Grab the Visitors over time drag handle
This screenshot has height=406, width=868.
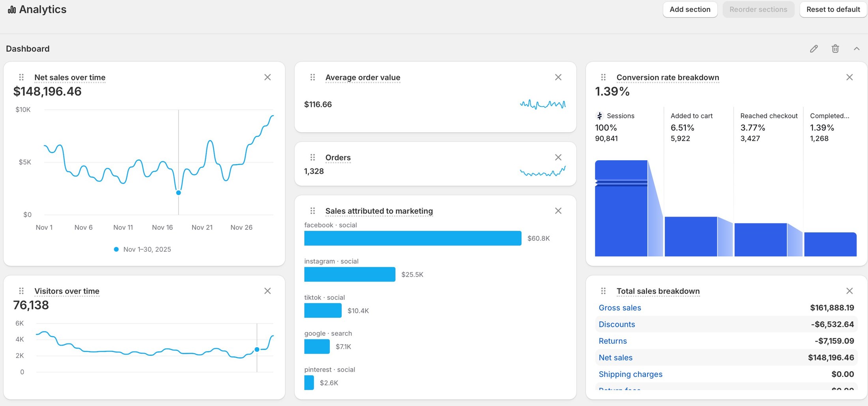(22, 291)
